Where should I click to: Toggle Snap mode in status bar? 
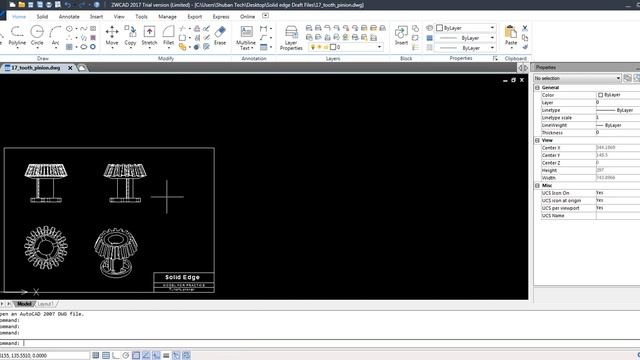(x=96, y=356)
